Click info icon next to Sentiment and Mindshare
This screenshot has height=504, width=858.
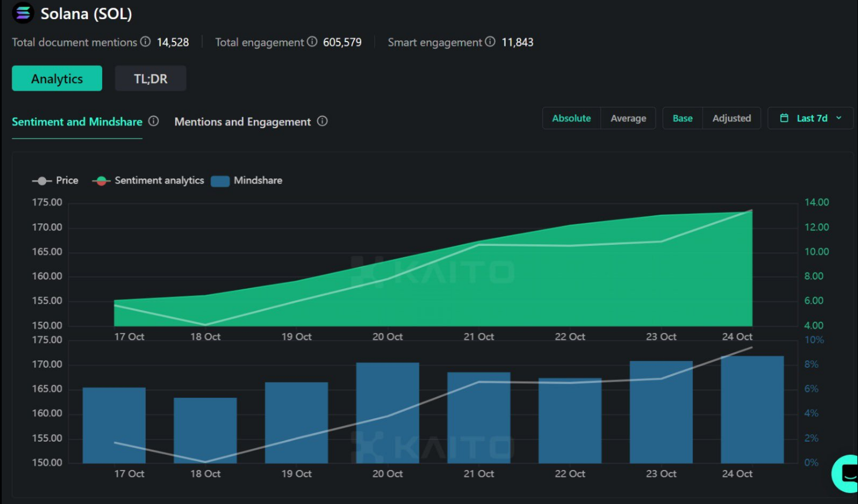[x=154, y=121]
